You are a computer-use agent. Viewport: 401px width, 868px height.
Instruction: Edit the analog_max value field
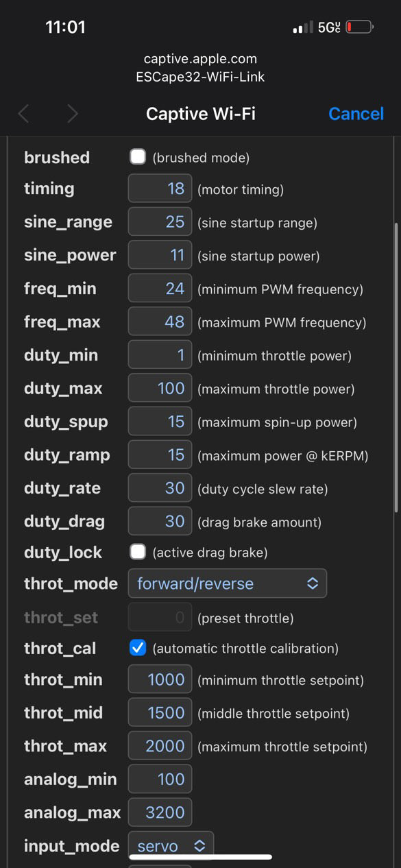pos(160,812)
